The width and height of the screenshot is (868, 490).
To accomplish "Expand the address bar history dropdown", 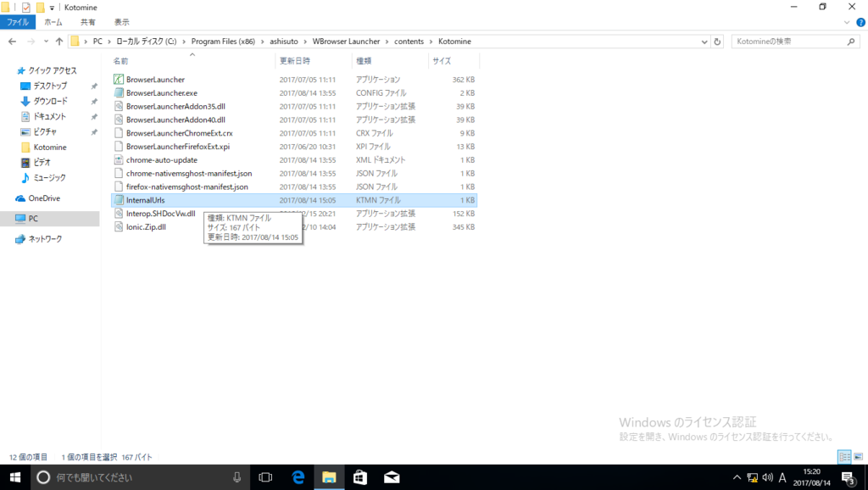I will pyautogui.click(x=704, y=42).
